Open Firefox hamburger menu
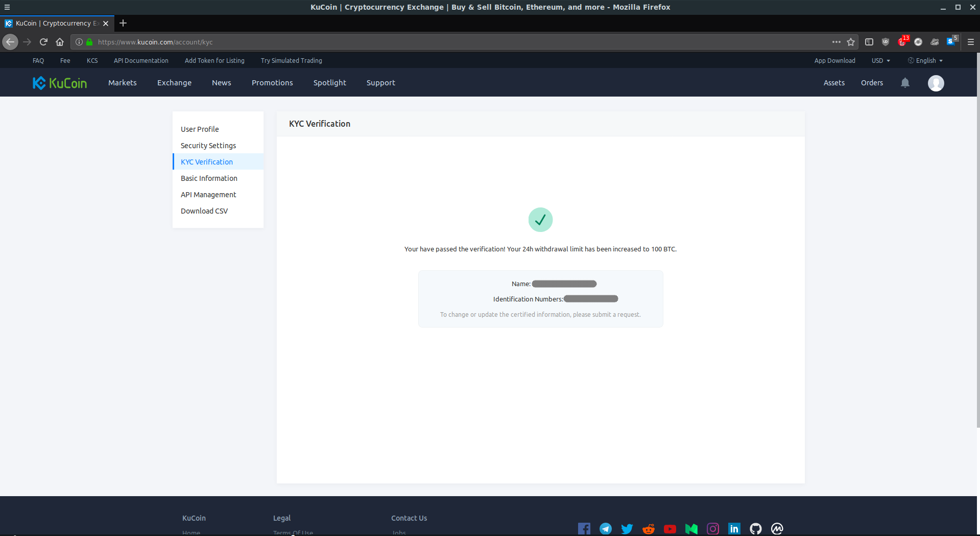980x536 pixels. click(971, 42)
